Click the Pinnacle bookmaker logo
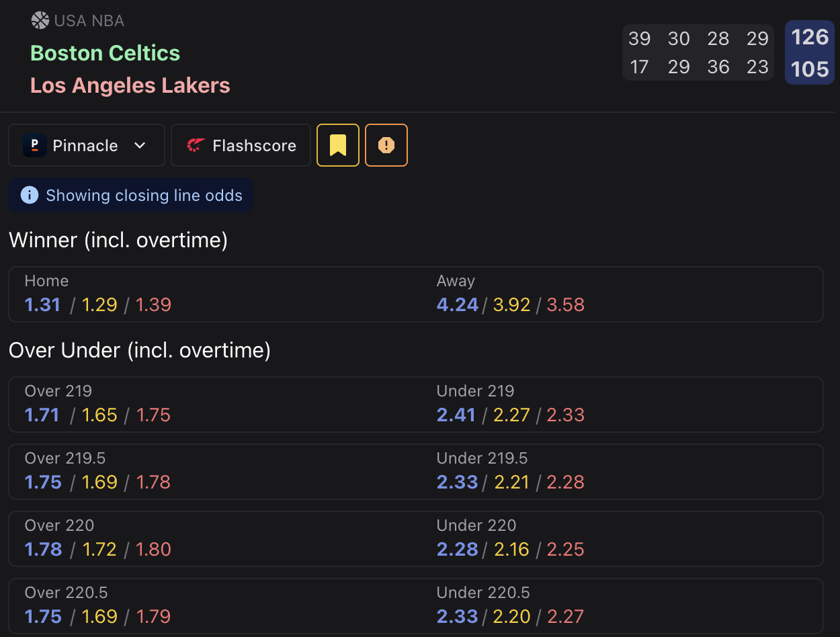Viewport: 840px width, 637px height. pos(35,145)
